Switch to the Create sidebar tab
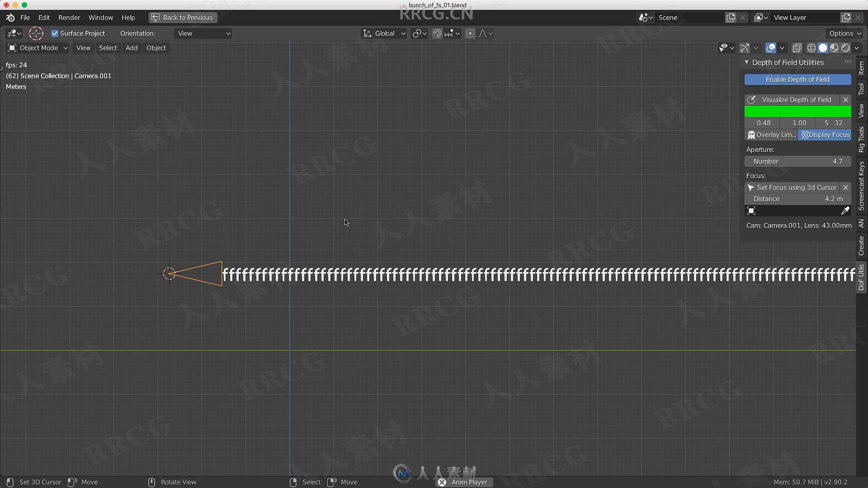 click(861, 246)
